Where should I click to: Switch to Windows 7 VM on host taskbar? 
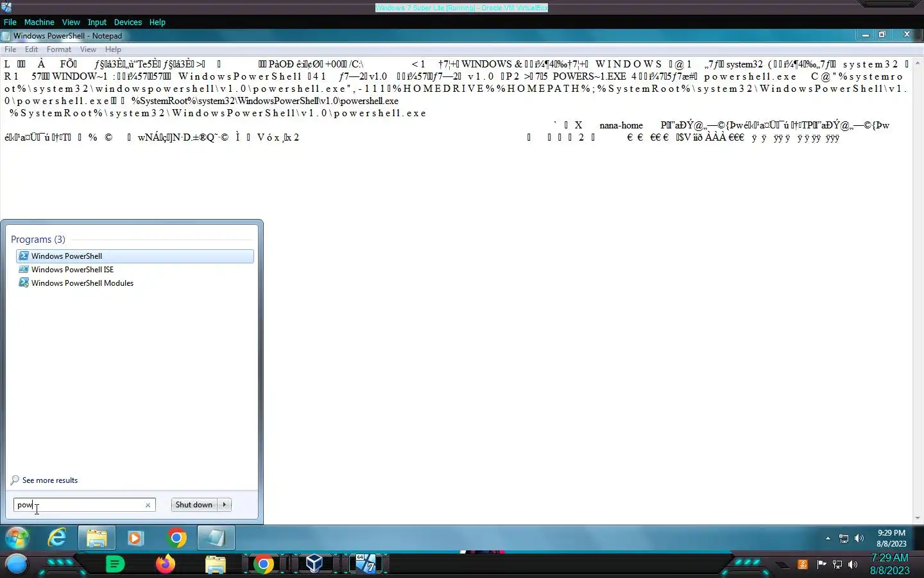[x=366, y=565]
